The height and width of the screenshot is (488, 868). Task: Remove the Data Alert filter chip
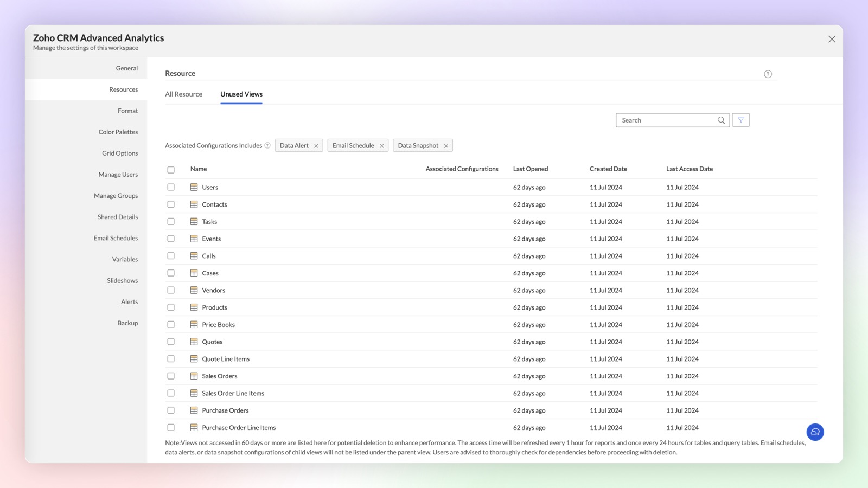(316, 146)
